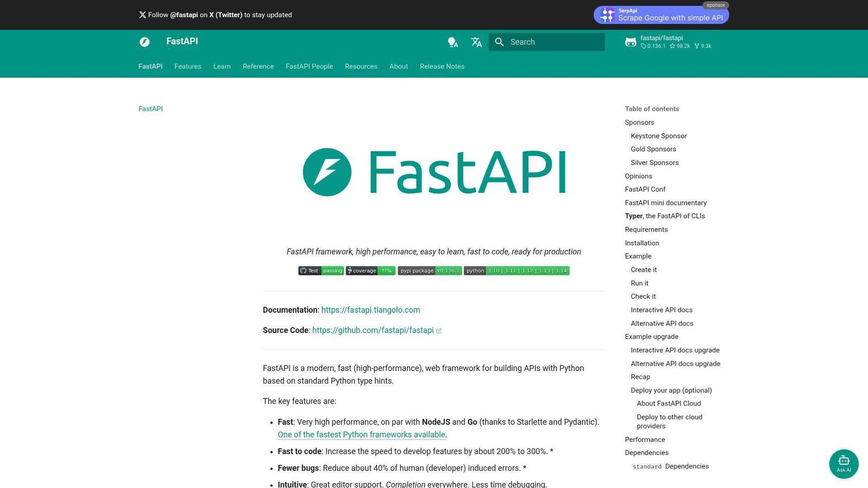Click the Test passing badge
868x488 pixels.
(321, 271)
